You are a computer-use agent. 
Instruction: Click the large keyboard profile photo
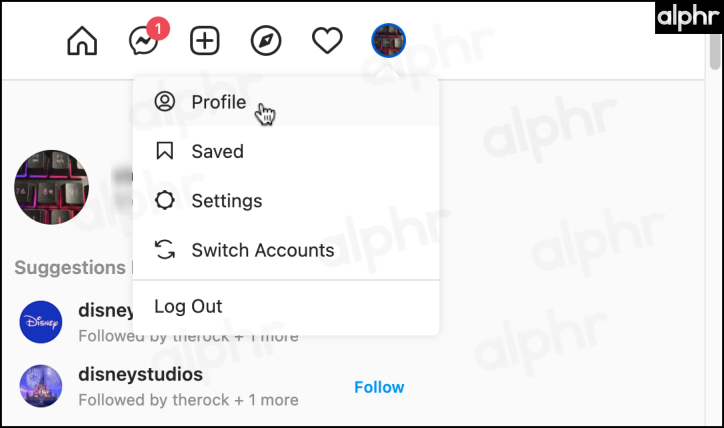[51, 187]
